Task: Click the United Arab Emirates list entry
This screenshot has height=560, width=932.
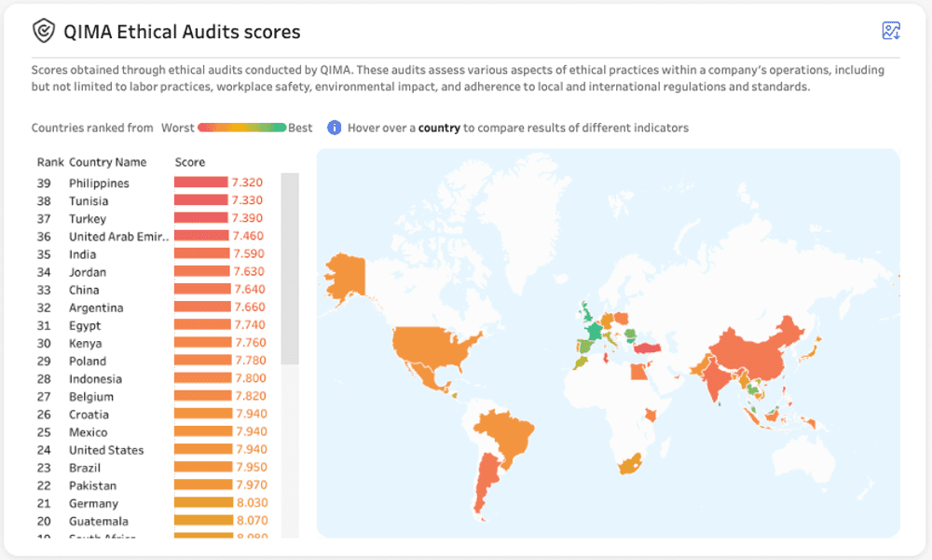Action: click(x=119, y=237)
